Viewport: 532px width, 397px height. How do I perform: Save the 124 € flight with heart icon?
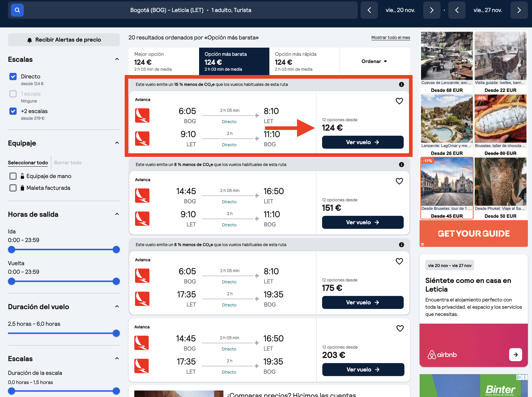[399, 101]
